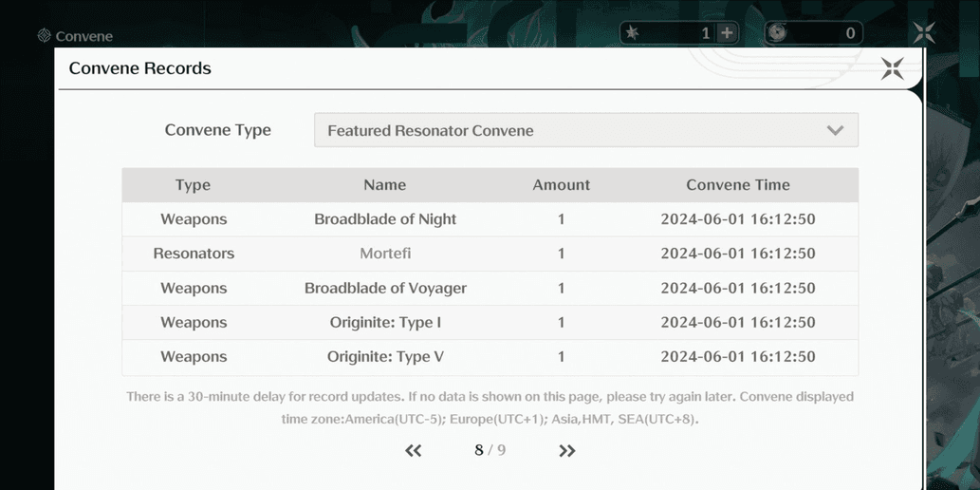Click convene time in Broadblade of Night row
Image resolution: width=980 pixels, height=490 pixels.
(738, 219)
